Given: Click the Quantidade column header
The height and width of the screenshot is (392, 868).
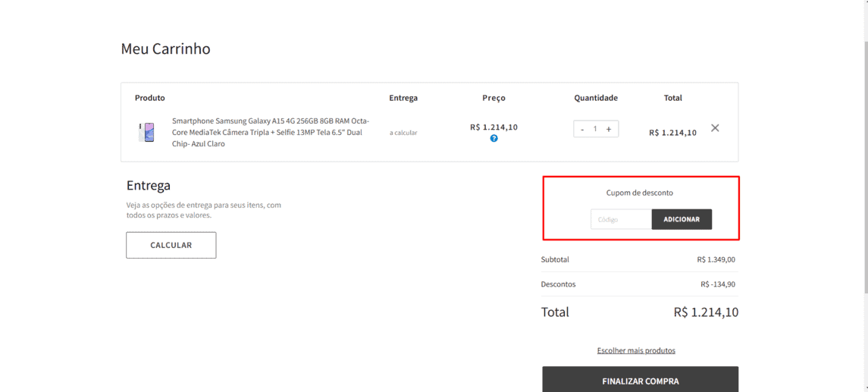Looking at the screenshot, I should click(596, 98).
